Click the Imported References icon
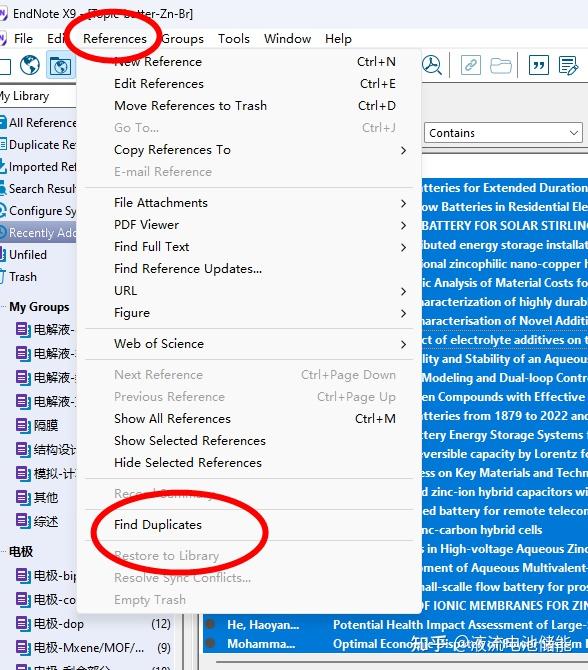588x670 pixels. point(3,167)
